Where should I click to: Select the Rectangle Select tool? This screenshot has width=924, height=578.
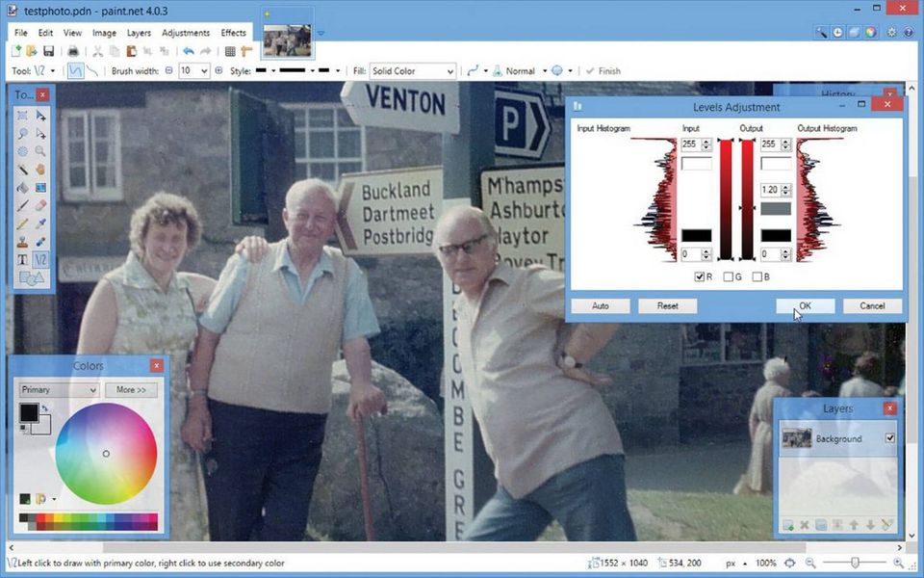coord(22,116)
